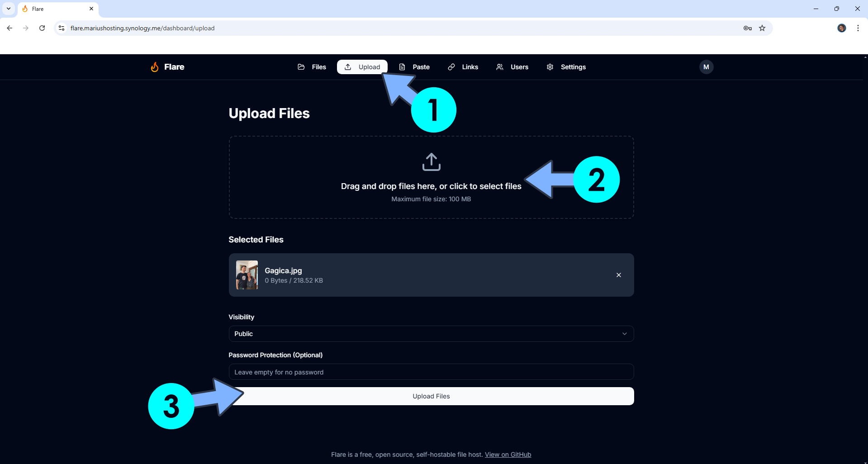
Task: Click the Gagica.jpg file name
Action: click(283, 270)
